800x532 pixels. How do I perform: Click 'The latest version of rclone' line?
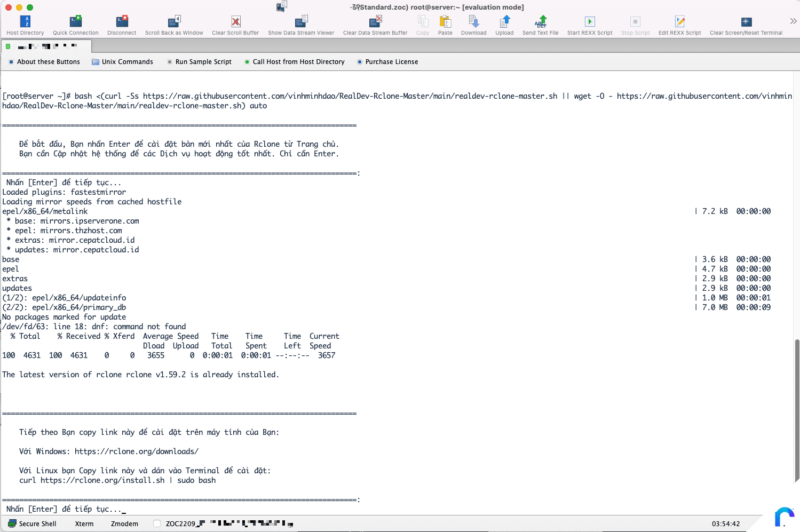tap(140, 375)
